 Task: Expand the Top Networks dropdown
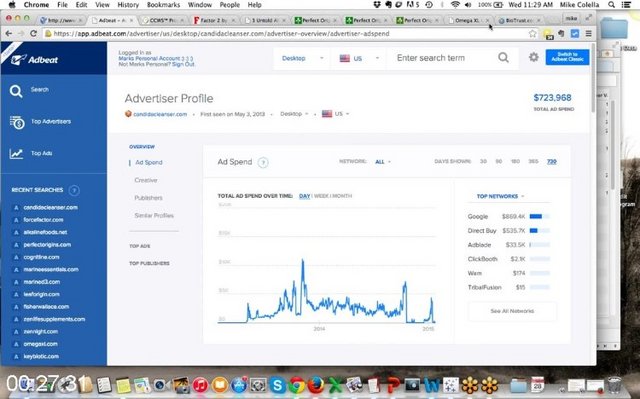click(500, 196)
